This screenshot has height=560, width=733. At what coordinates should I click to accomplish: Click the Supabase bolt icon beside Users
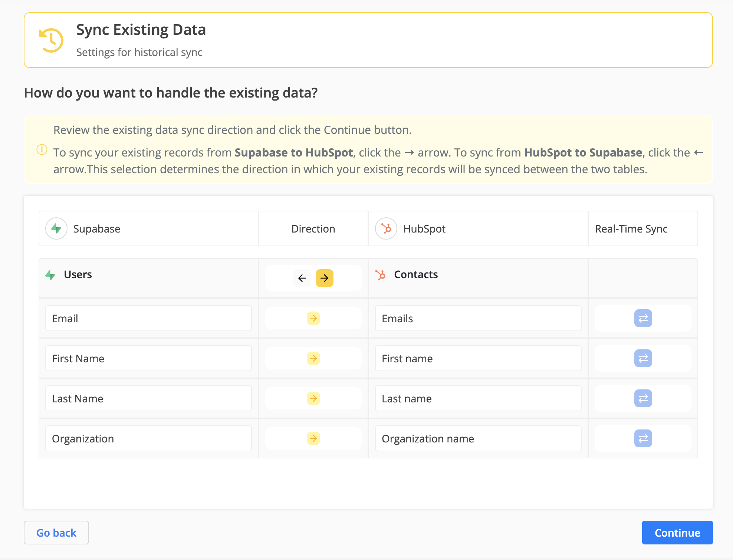click(x=50, y=275)
